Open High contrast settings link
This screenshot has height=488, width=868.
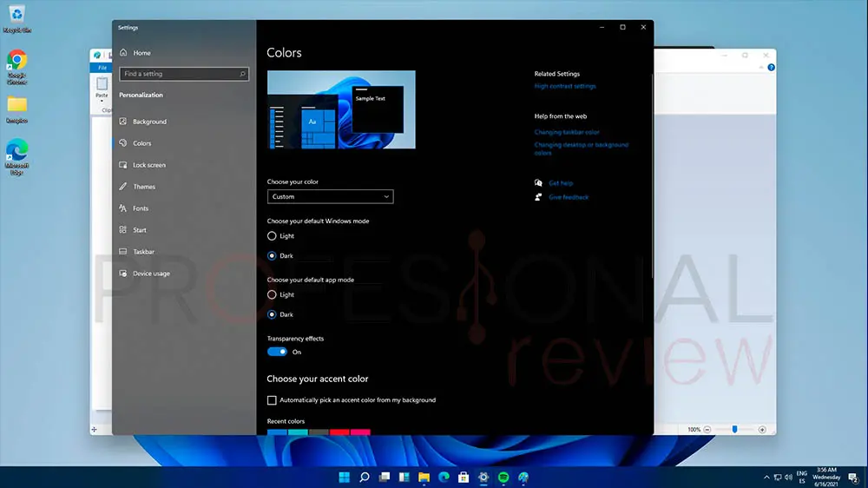(x=565, y=87)
